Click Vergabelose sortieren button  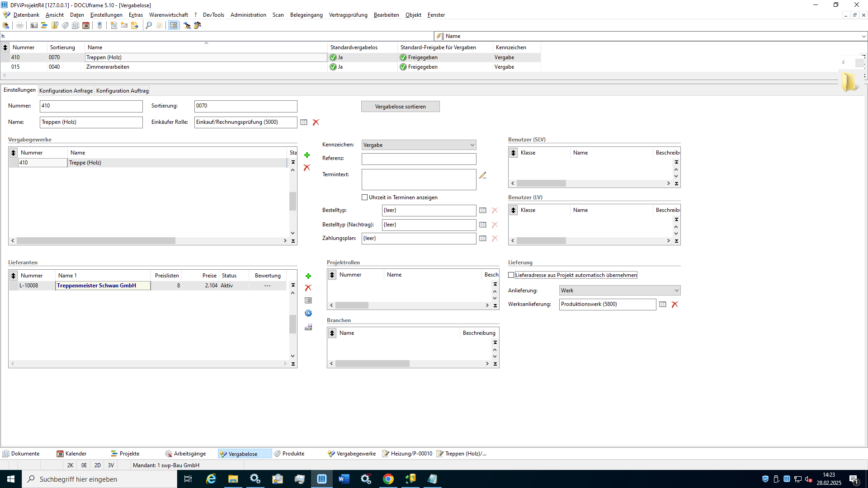pos(401,107)
